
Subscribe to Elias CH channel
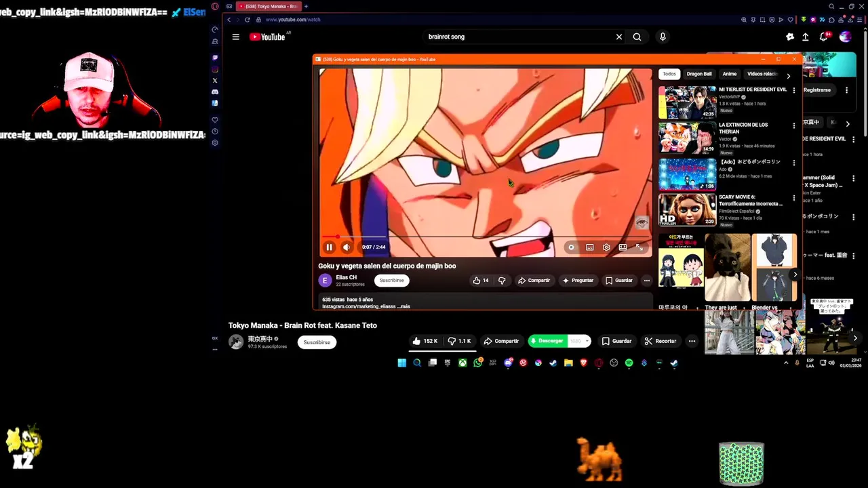(391, 280)
